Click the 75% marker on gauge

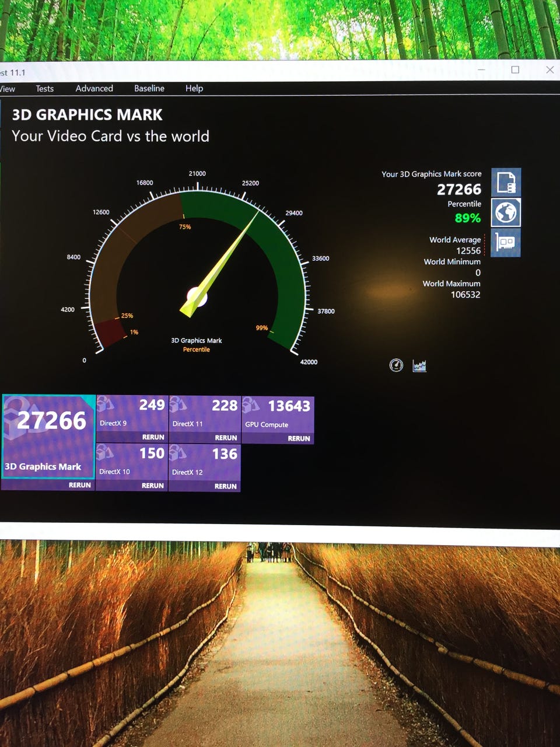pos(185,226)
